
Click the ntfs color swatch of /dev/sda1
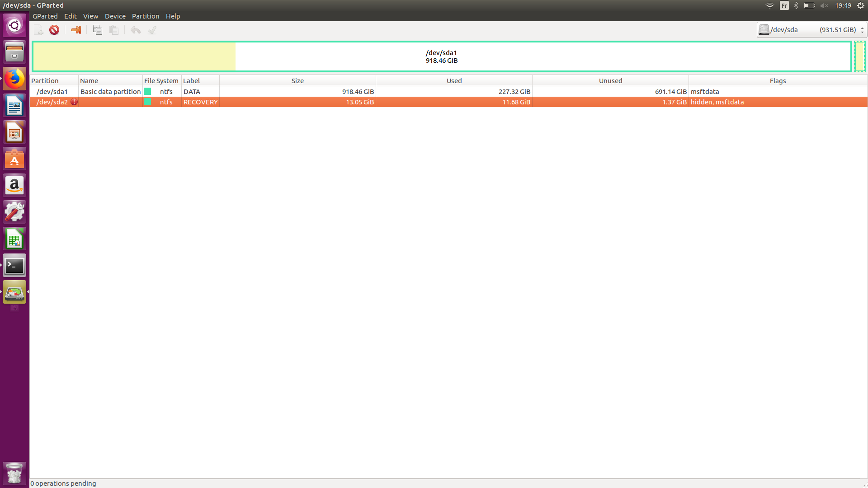click(147, 92)
